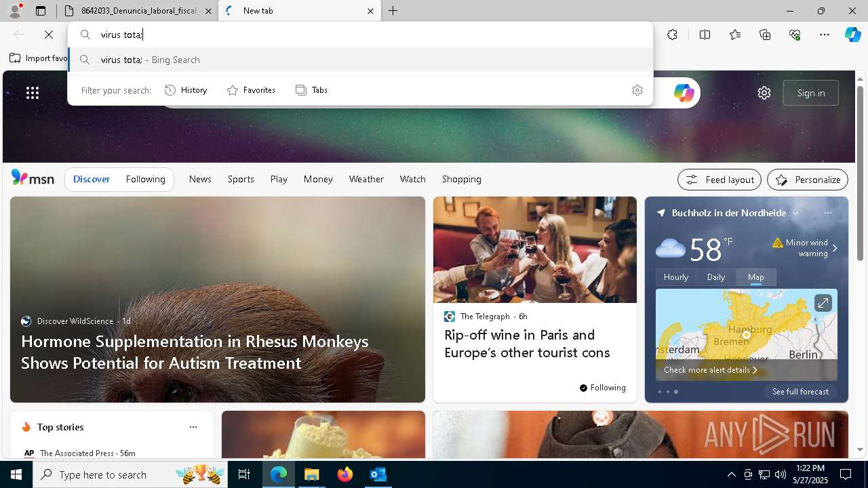Expand Buchholz in der Nordheide location dropdown
Viewport: 868px width, 488px height.
click(x=795, y=213)
